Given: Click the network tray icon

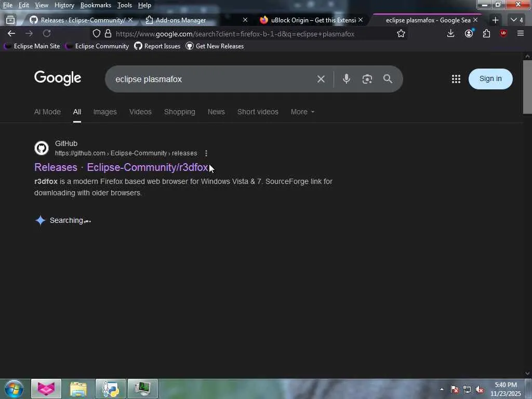Looking at the screenshot, I should [467, 390].
